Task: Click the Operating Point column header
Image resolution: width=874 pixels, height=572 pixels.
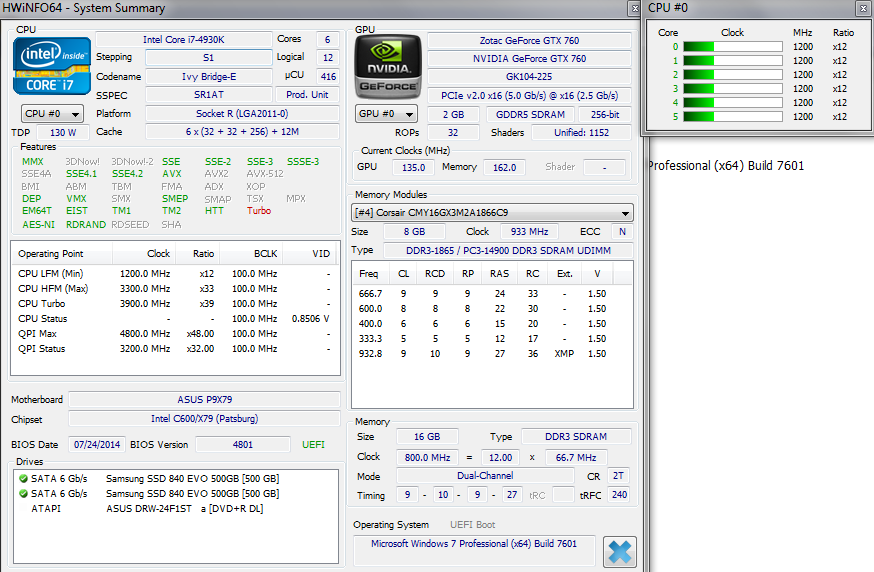Action: coord(62,254)
